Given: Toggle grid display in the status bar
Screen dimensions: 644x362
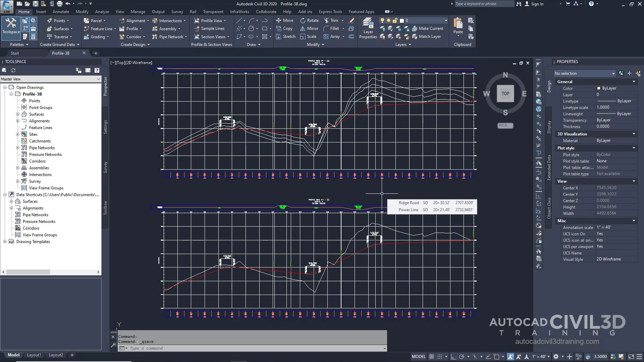Looking at the screenshot, I should (x=432, y=356).
